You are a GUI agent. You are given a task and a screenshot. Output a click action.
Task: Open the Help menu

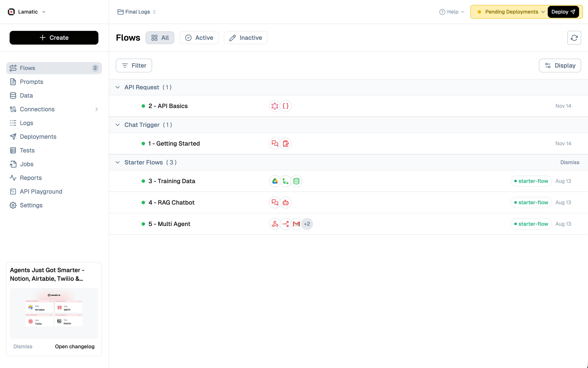(x=452, y=12)
